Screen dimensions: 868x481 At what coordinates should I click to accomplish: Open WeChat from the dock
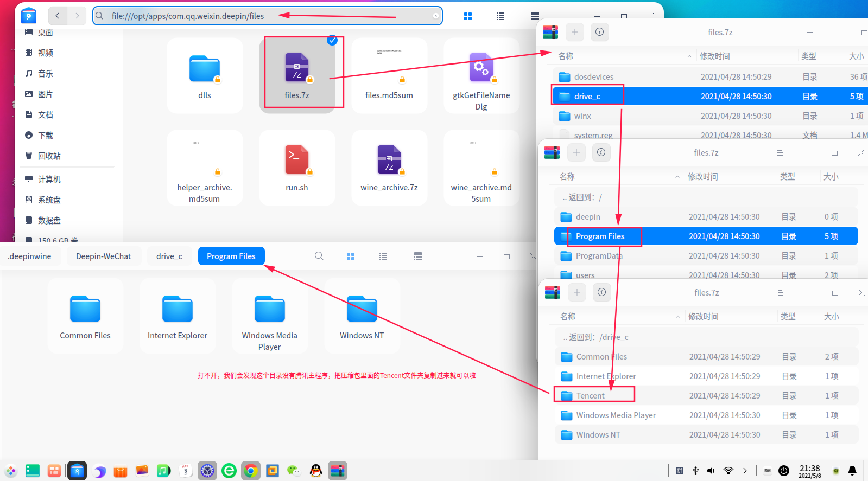294,471
